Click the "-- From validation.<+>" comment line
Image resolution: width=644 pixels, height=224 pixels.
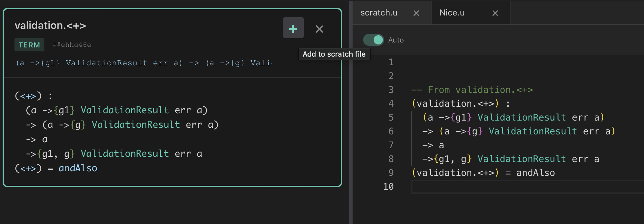(472, 90)
